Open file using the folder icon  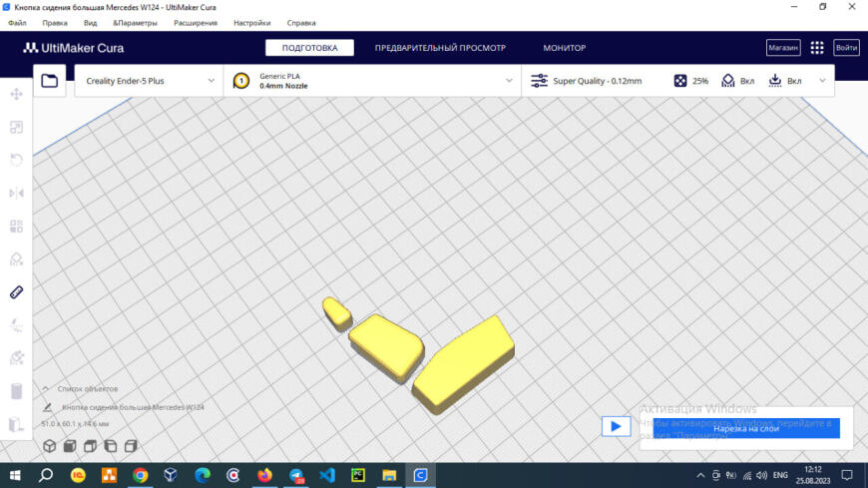pyautogui.click(x=49, y=81)
